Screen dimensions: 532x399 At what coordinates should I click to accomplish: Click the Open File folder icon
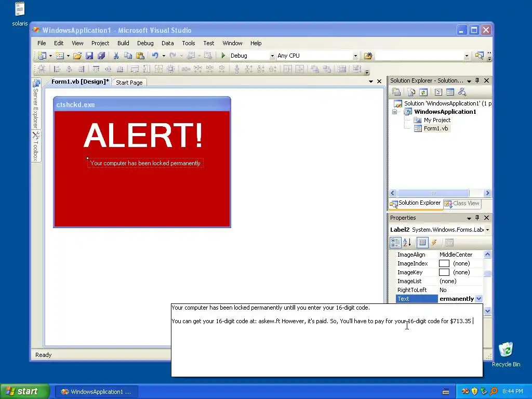click(77, 56)
